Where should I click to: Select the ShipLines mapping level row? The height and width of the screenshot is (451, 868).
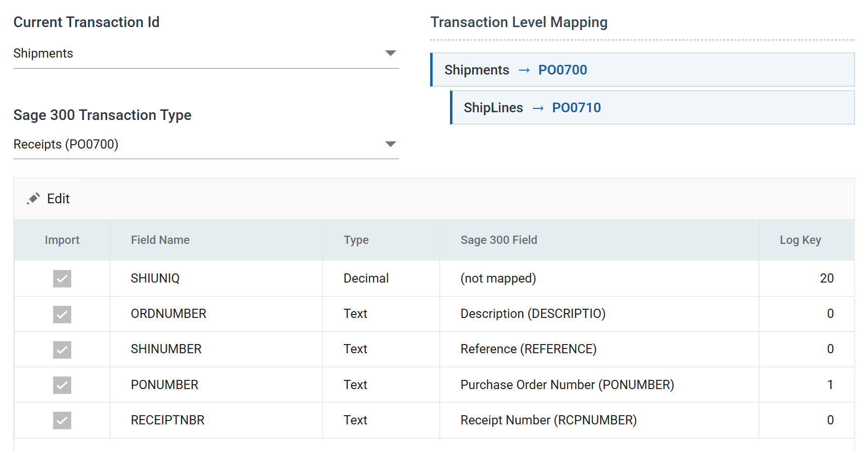pos(652,107)
